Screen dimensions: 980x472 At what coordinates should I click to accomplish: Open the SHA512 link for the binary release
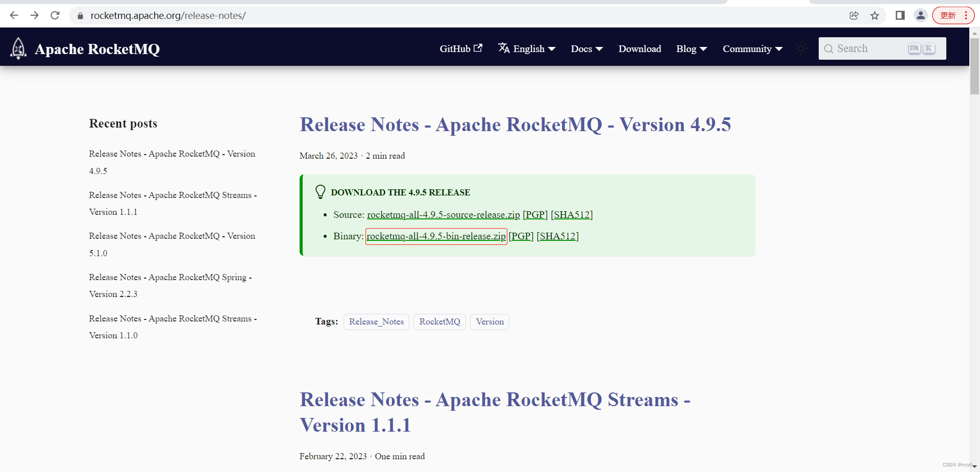pyautogui.click(x=557, y=236)
